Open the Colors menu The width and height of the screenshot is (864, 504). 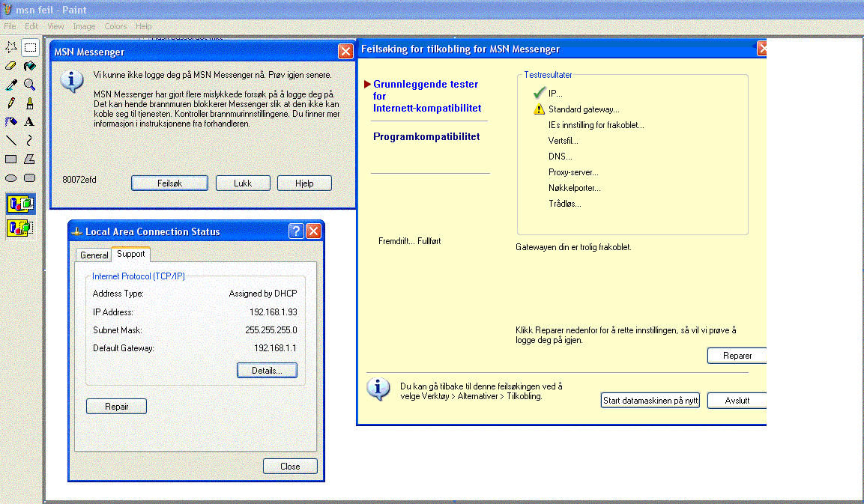115,26
